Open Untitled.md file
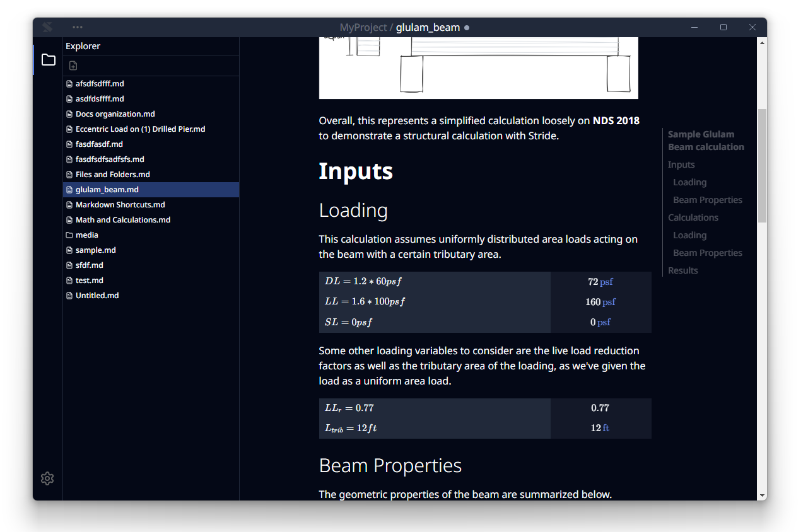Screen dimensions: 808x532 (x=151, y=296)
